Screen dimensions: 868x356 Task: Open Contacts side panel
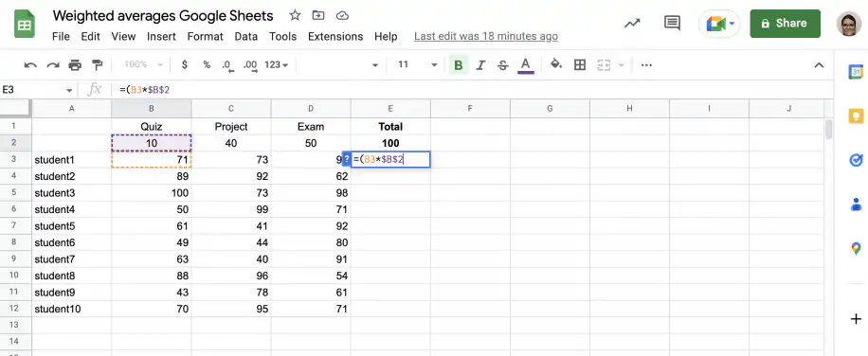point(856,205)
